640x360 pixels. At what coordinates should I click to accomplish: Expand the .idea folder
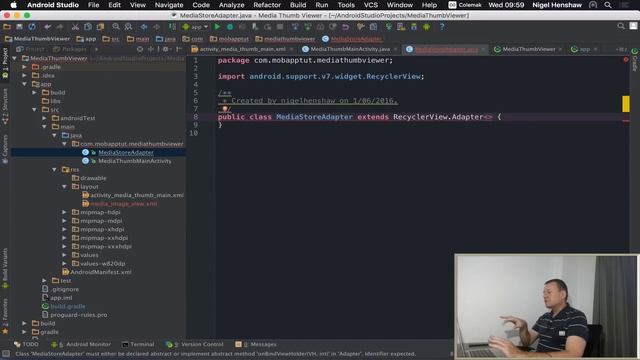click(x=24, y=76)
